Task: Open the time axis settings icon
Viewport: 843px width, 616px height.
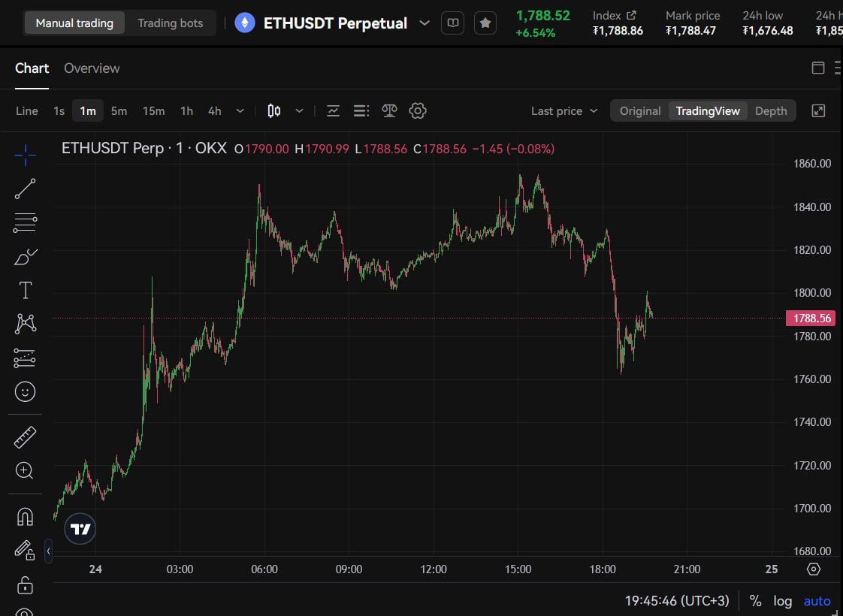Action: click(x=814, y=569)
